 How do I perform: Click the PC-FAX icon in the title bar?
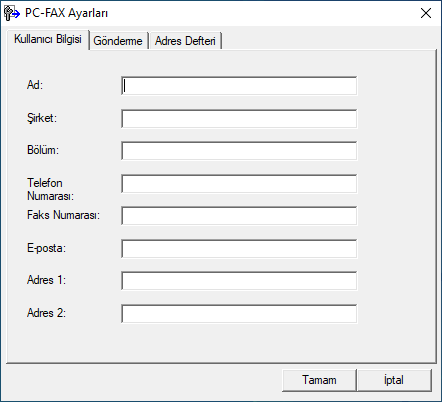(12, 13)
